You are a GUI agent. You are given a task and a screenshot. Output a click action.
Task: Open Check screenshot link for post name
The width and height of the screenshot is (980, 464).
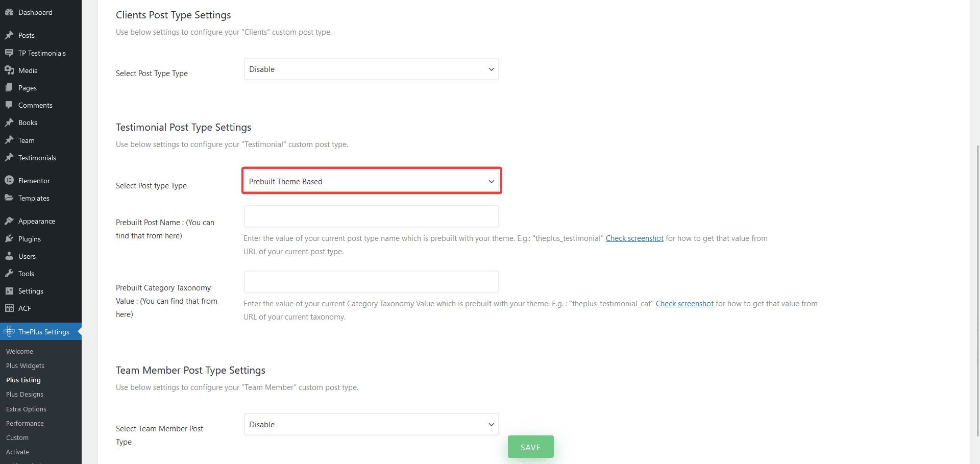click(634, 238)
